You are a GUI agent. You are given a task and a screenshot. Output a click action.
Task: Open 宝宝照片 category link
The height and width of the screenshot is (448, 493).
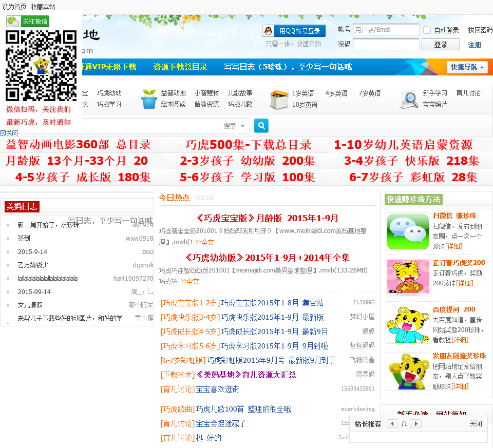pos(435,104)
